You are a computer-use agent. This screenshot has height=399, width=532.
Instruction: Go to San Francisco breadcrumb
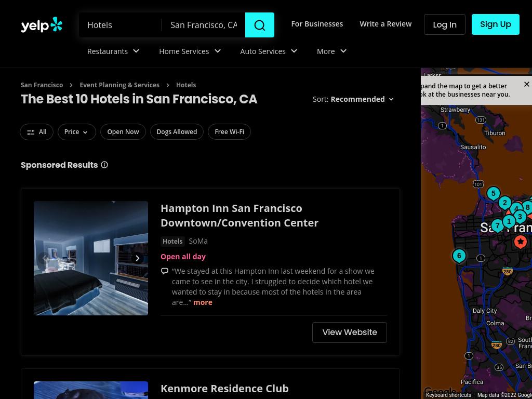(x=42, y=85)
